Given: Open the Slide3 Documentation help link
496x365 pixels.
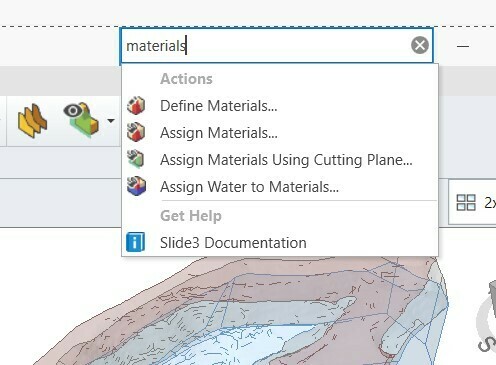Looking at the screenshot, I should pyautogui.click(x=233, y=243).
